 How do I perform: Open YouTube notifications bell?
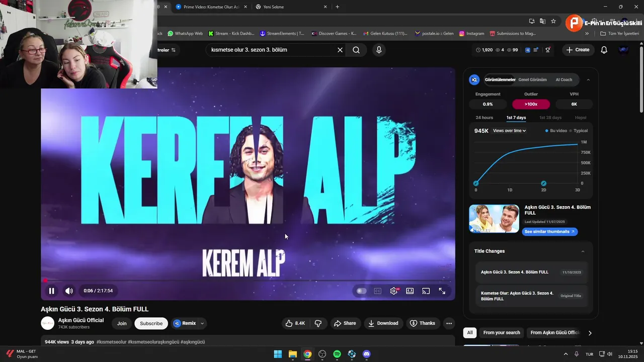[x=604, y=50]
